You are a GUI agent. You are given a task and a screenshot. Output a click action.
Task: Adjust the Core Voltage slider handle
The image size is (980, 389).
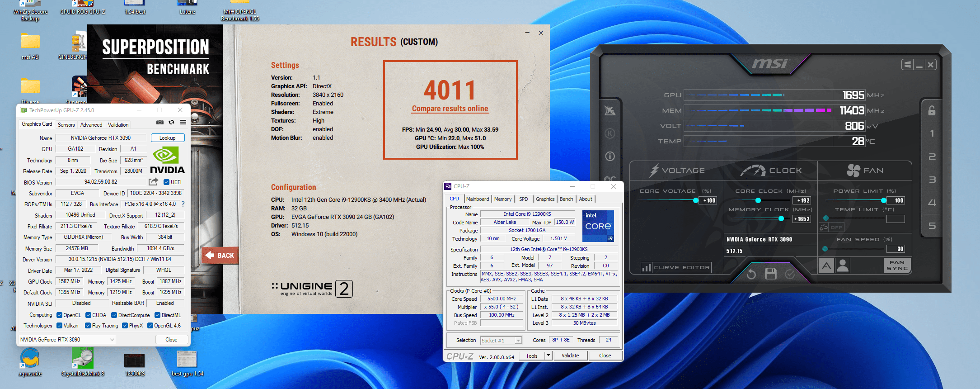(696, 200)
